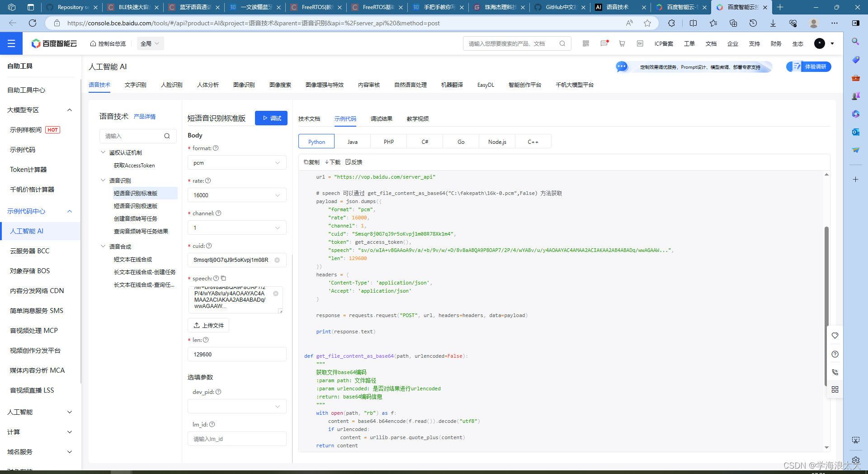
Task: Open the 全局 region dropdown
Action: (x=150, y=43)
